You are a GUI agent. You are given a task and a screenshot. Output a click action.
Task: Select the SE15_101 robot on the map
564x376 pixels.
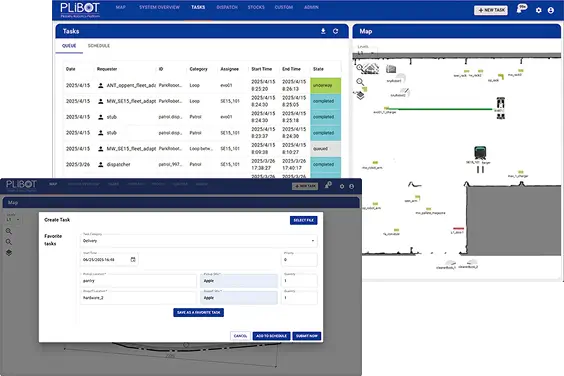click(480, 153)
